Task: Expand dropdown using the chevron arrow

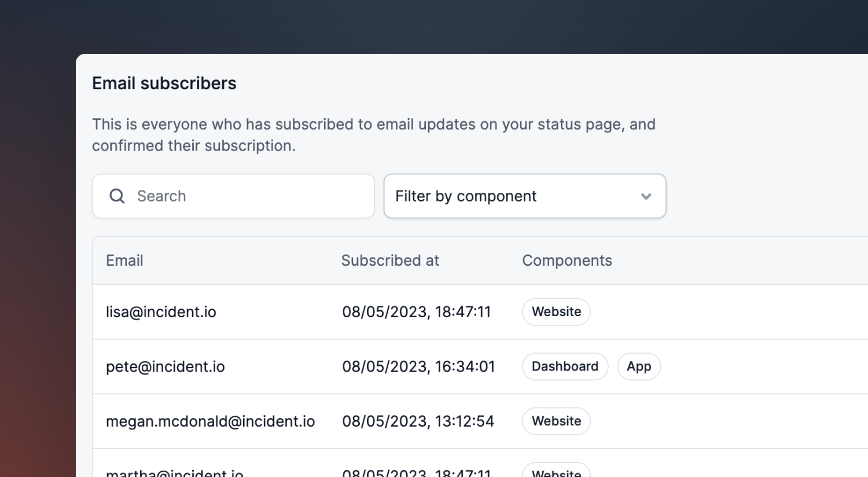Action: (x=646, y=196)
